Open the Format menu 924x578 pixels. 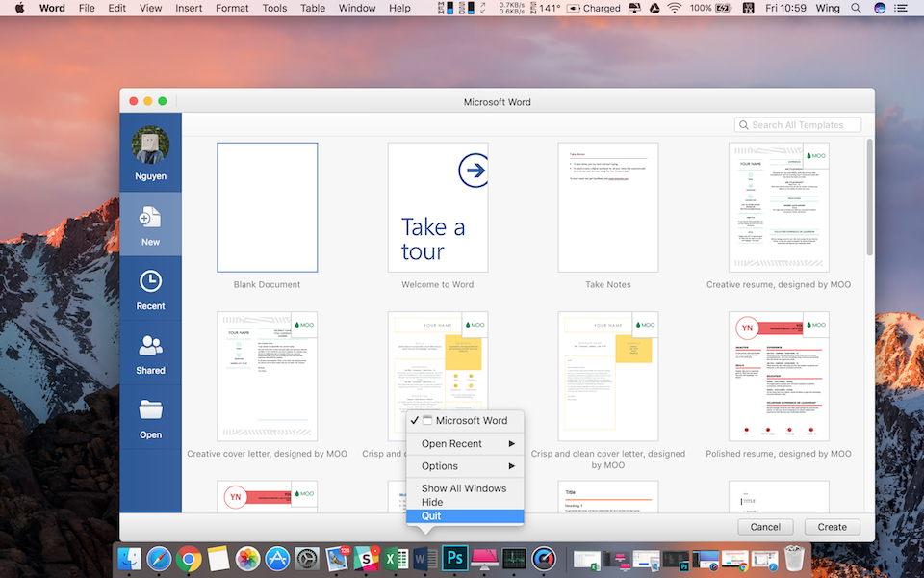[x=232, y=9]
